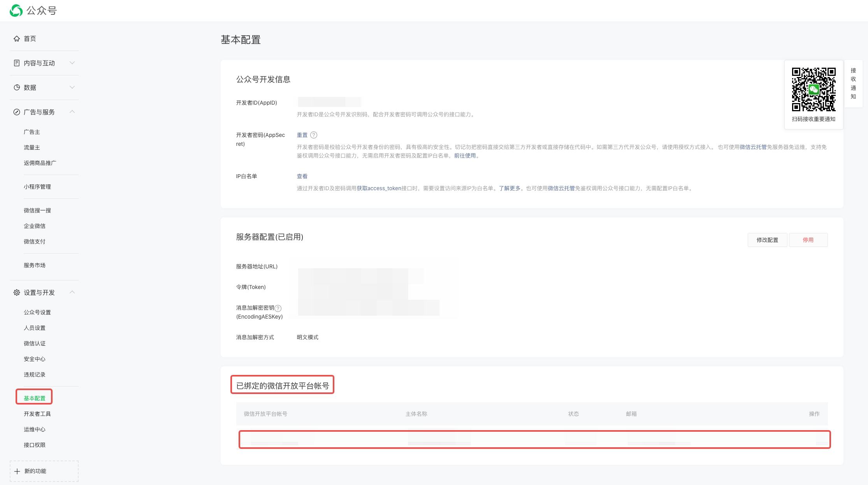Click help icon beside 消息加解密密钥
The image size is (868, 485).
[278, 308]
